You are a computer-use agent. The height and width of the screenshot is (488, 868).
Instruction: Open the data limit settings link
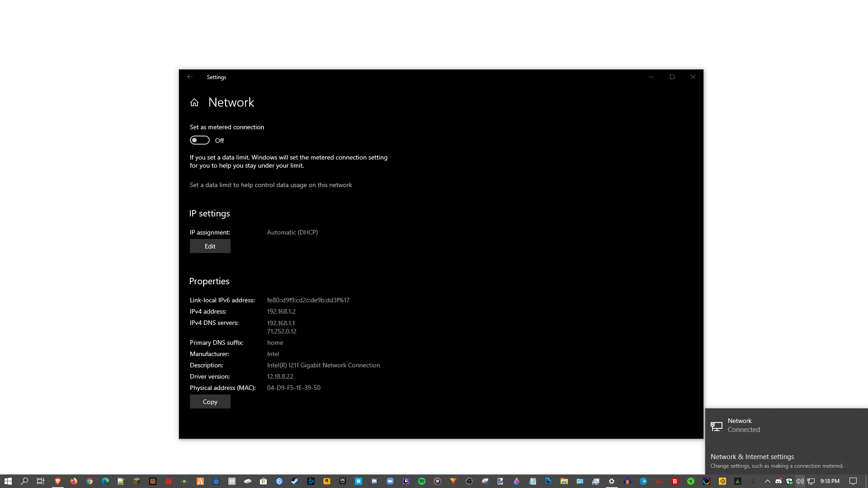[x=270, y=185]
